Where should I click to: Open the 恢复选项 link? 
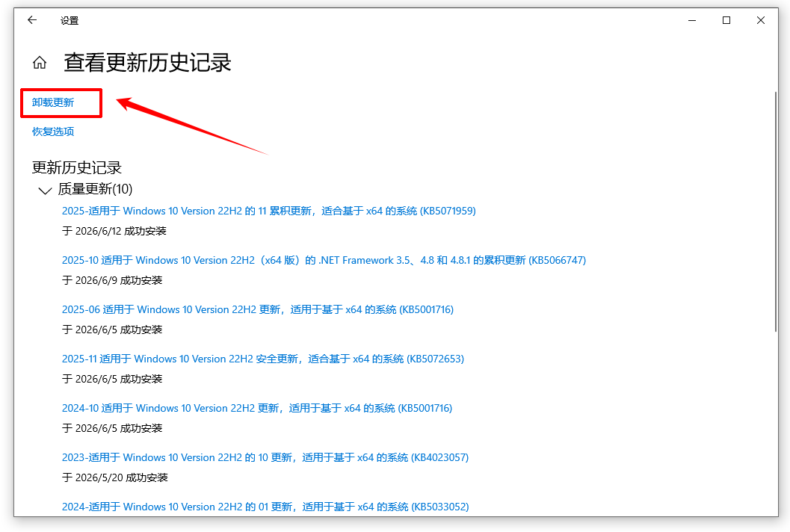53,132
